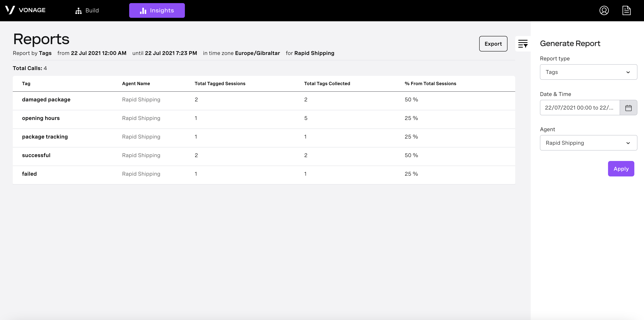Screen dimensions: 644x320
Task: Click the until 22 Jul 2021 7:23 PM text
Action: [x=165, y=53]
